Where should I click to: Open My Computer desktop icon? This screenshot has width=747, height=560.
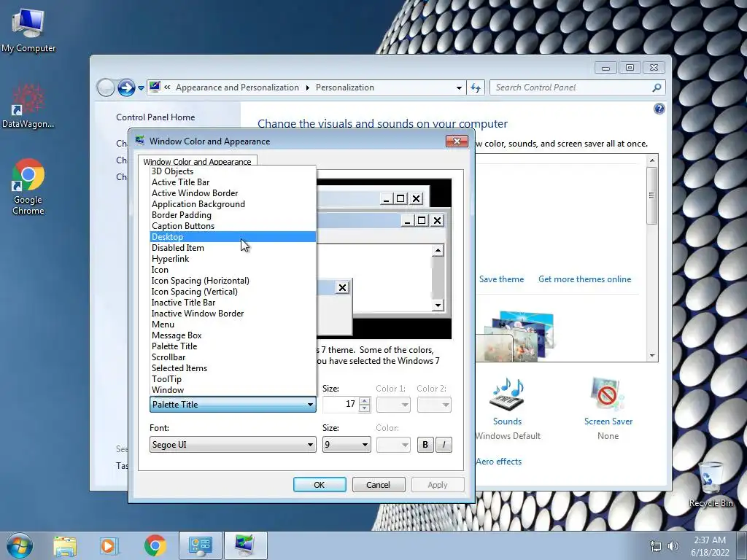pos(28,29)
